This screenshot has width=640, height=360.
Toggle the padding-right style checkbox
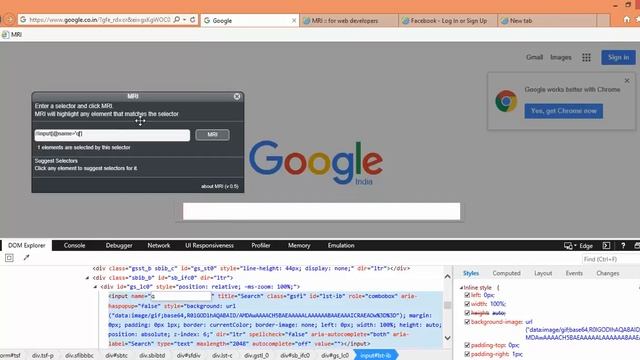(x=467, y=354)
